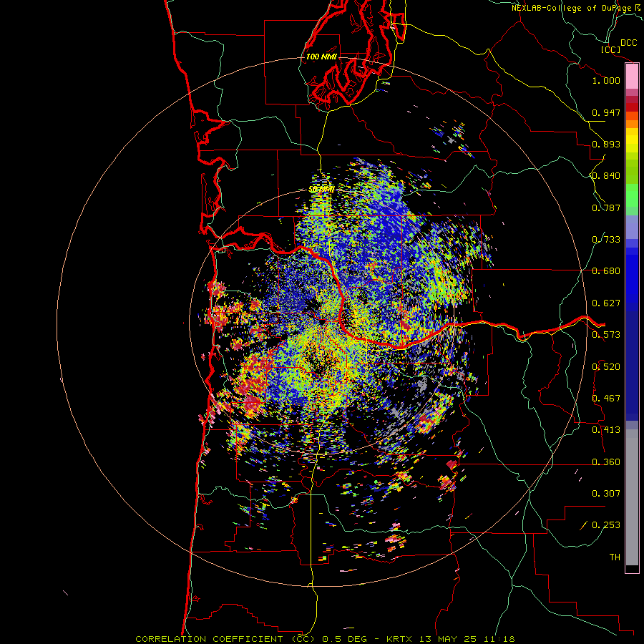Viewport: 644px width, 644px height.
Task: Select the 0.307 scale value
Action: [606, 494]
